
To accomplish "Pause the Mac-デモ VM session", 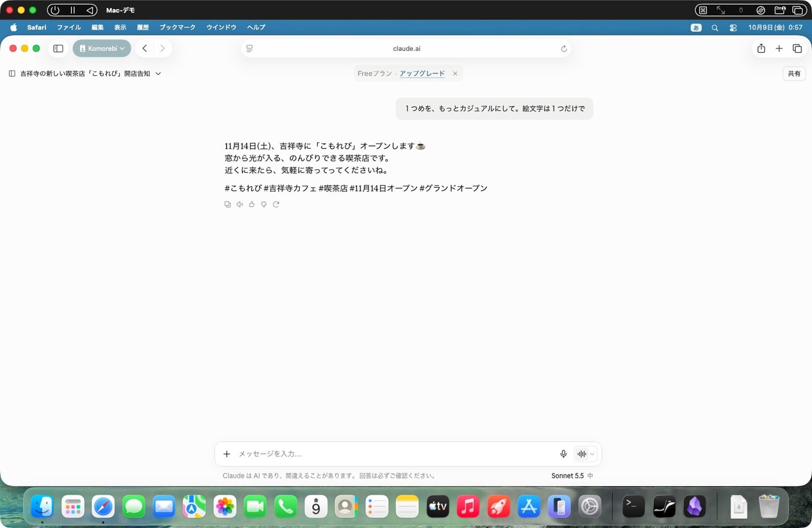I will (73, 10).
